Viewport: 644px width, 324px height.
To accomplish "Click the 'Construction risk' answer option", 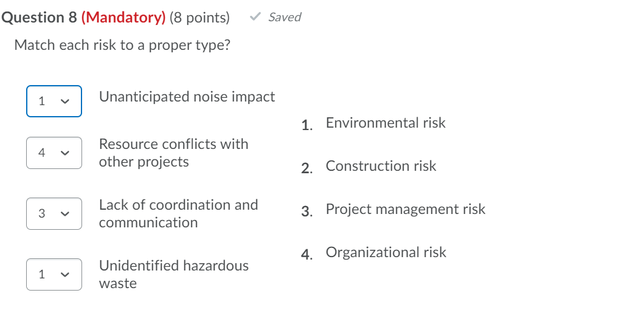I will (x=381, y=166).
